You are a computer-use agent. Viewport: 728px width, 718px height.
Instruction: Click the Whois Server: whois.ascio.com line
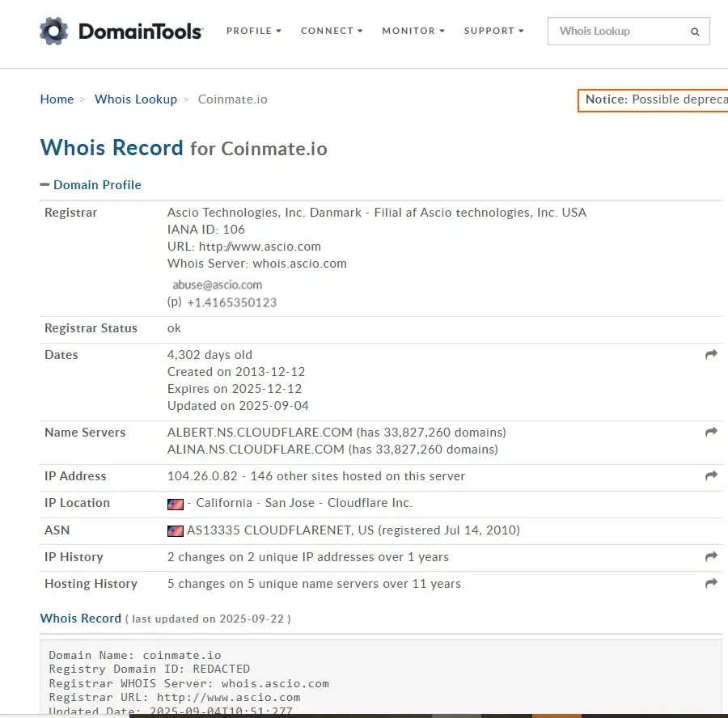coord(256,263)
